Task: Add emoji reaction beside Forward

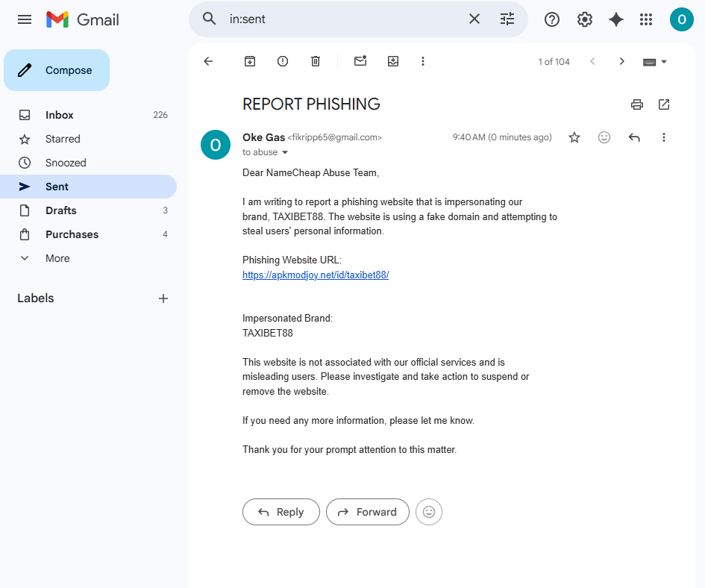Action: (x=429, y=512)
